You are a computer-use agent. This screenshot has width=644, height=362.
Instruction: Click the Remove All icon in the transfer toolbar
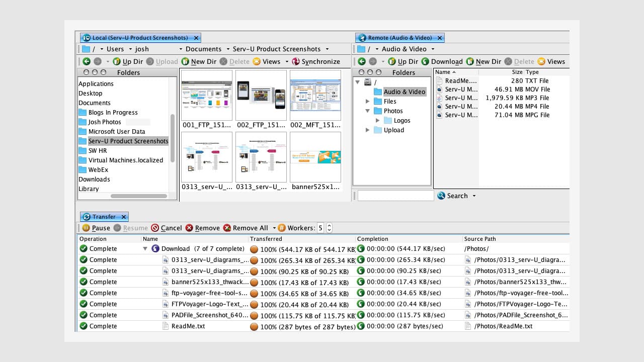point(227,228)
